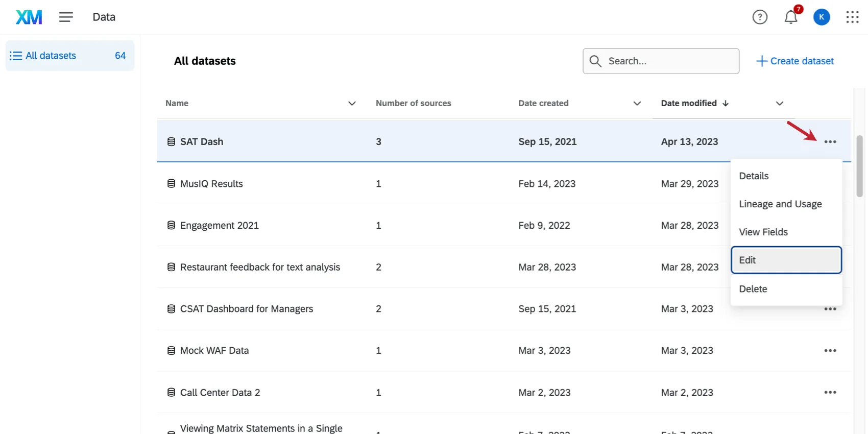
Task: Open the user account avatar K
Action: [x=821, y=17]
